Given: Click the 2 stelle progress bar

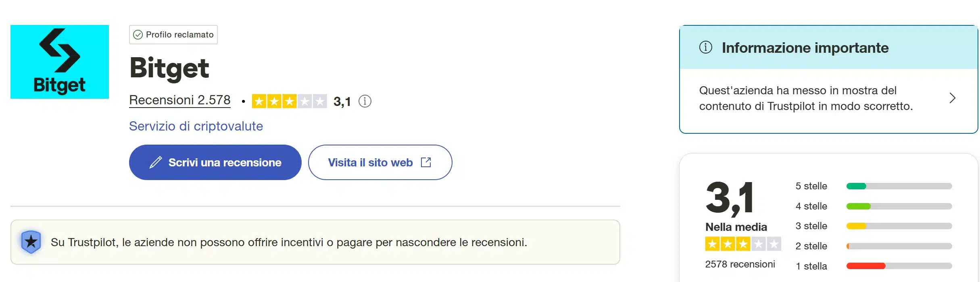Looking at the screenshot, I should point(899,246).
